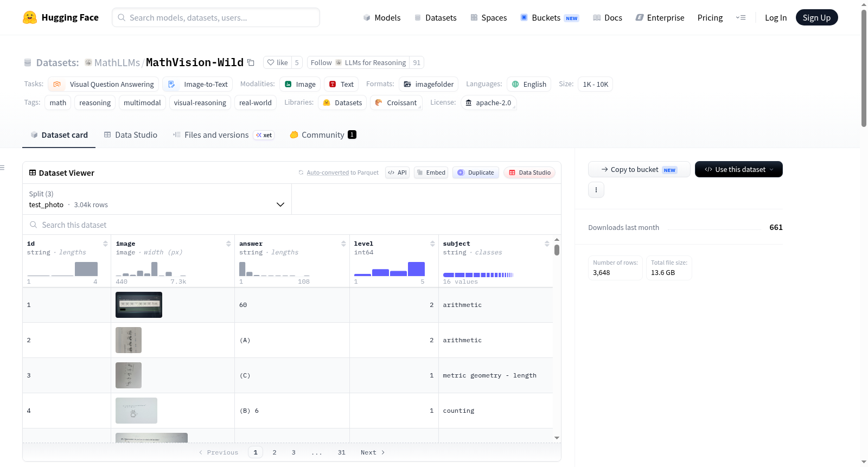Jump to page 31 of dataset
868x467 pixels.
coord(341,452)
